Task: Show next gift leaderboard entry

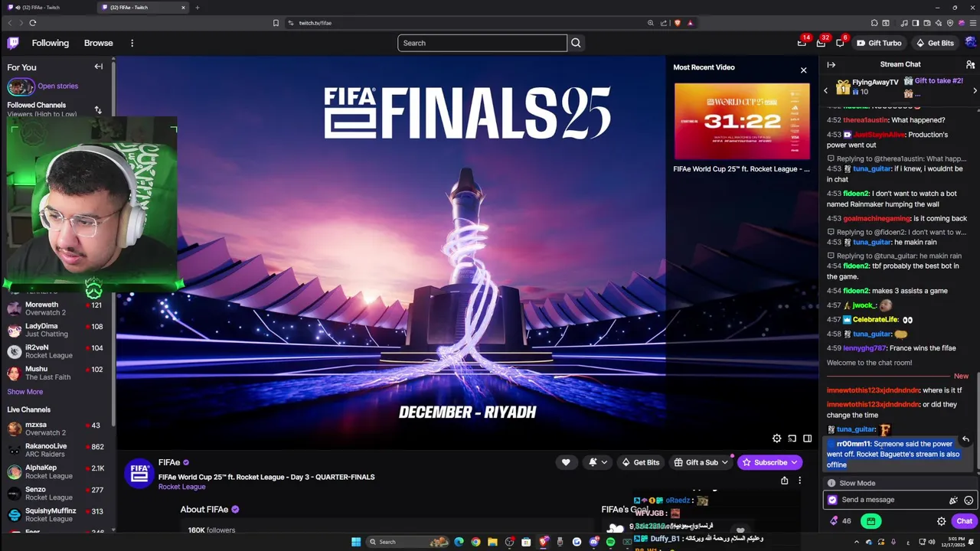Action: click(975, 90)
